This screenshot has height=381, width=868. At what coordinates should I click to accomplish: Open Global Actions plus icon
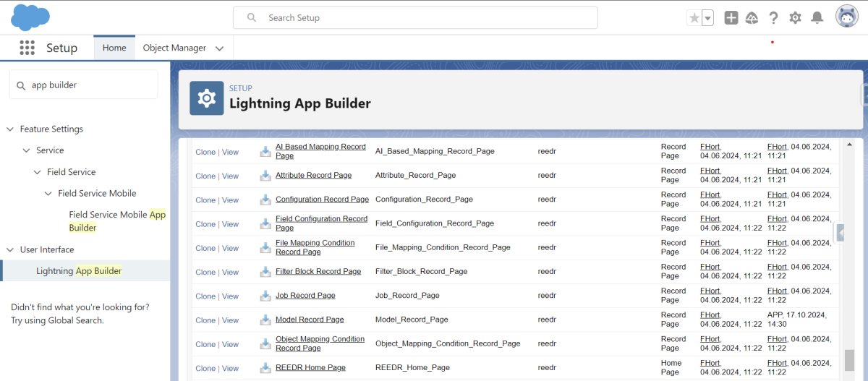click(x=731, y=18)
